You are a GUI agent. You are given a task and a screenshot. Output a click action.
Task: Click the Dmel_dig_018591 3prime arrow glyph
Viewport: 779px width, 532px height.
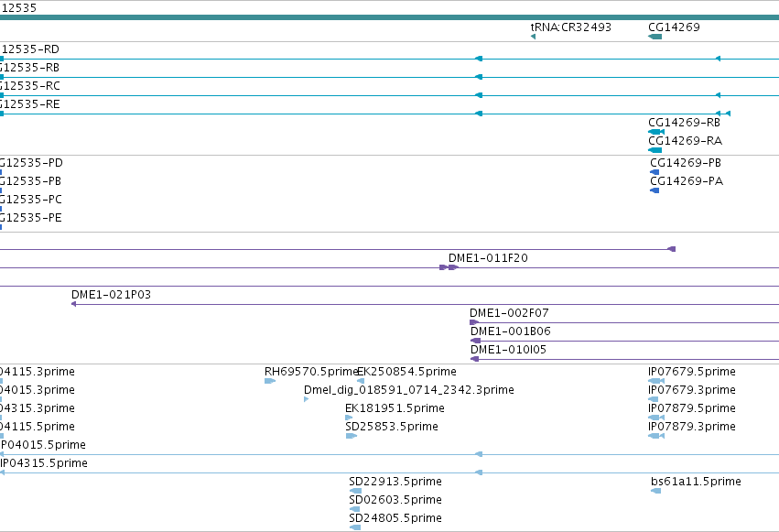pos(306,399)
